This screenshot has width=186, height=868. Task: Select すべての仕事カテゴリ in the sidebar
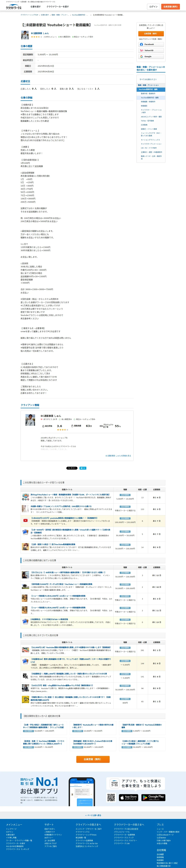[x=148, y=80]
